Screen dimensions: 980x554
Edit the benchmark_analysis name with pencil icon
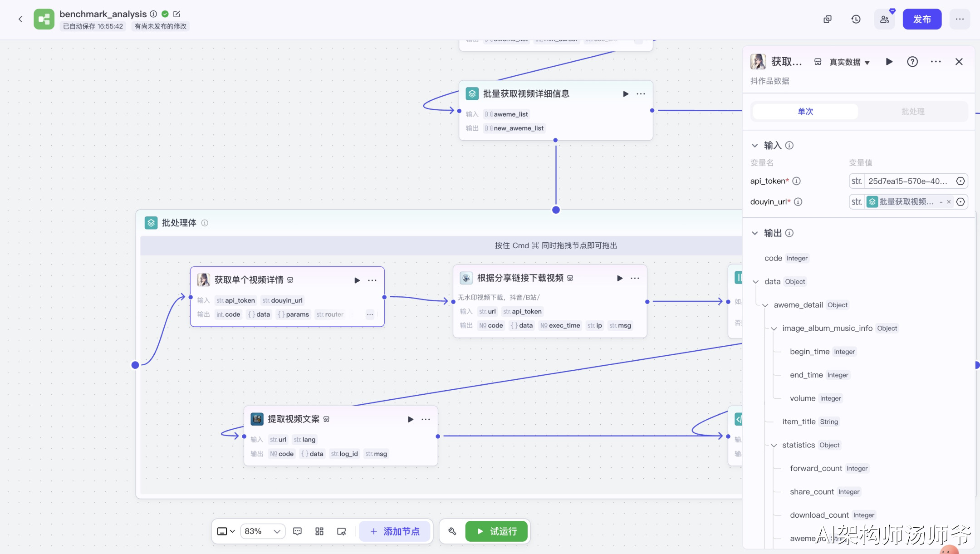click(x=176, y=14)
